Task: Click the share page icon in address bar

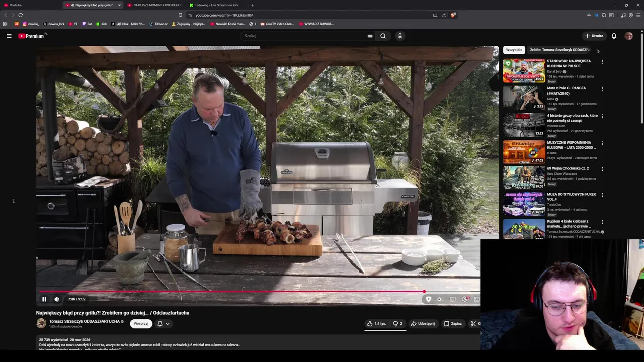Action: (444, 15)
